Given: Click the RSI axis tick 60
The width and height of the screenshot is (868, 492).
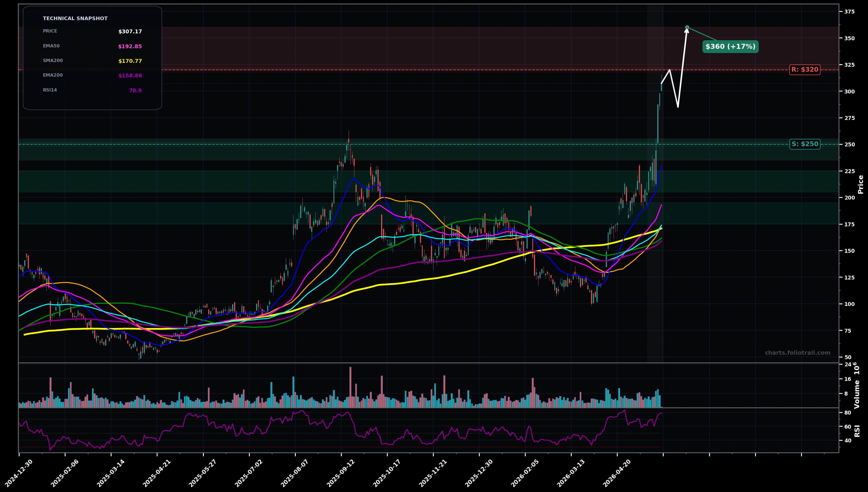Looking at the screenshot, I should pyautogui.click(x=847, y=427).
